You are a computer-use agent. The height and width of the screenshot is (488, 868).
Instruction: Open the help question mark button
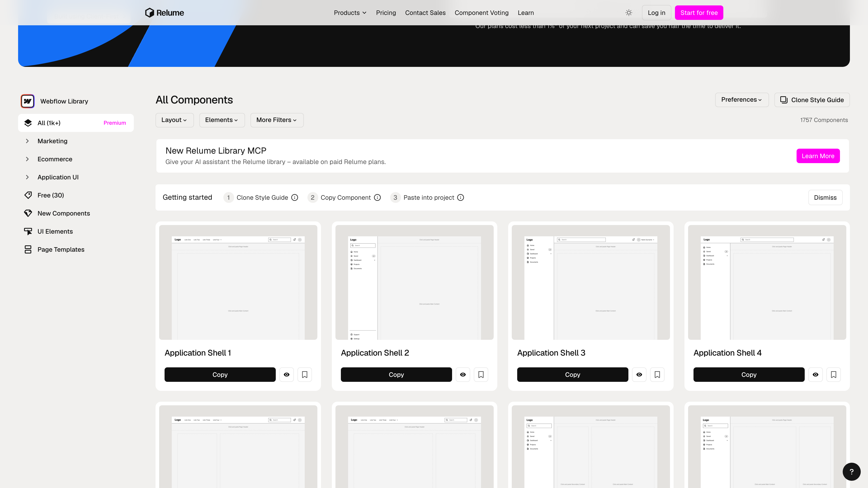(851, 472)
